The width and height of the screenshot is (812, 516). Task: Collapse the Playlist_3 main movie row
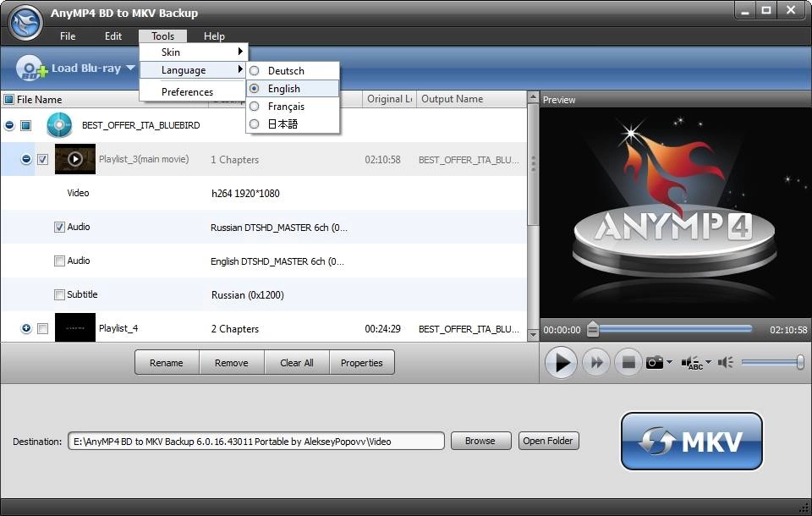[26, 159]
